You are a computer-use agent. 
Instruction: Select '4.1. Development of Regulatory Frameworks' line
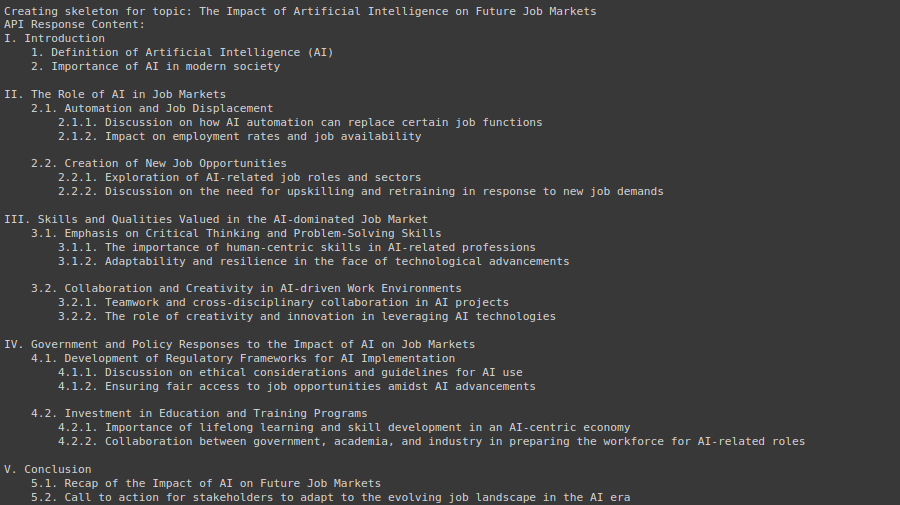pyautogui.click(x=243, y=359)
